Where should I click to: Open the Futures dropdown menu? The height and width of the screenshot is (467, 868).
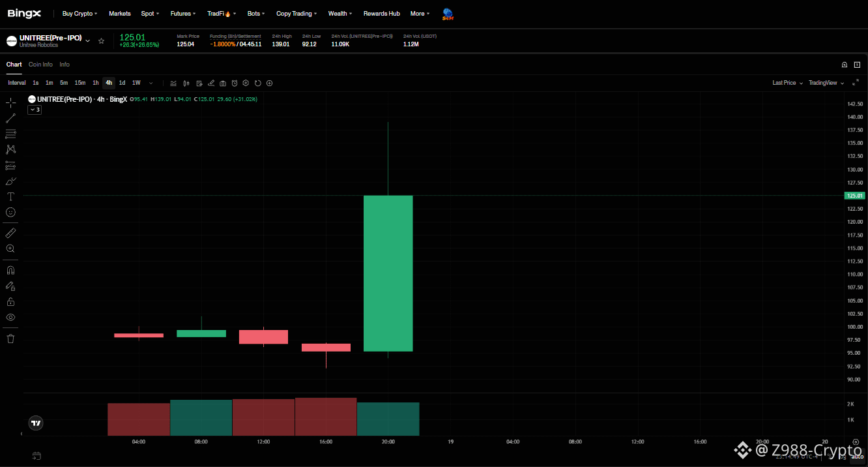[x=183, y=13]
